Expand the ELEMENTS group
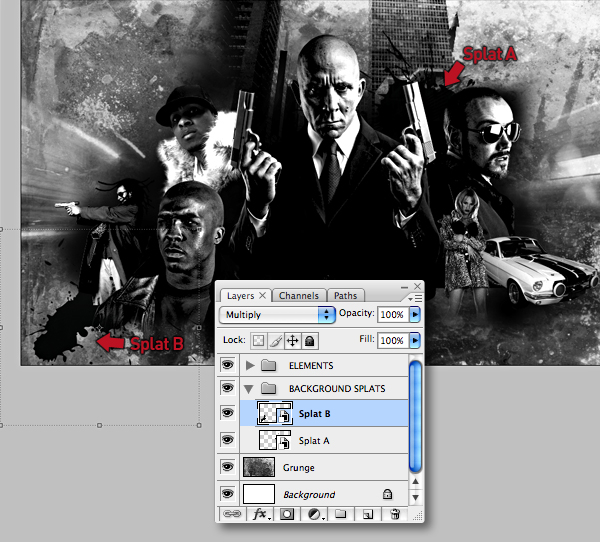 point(250,366)
